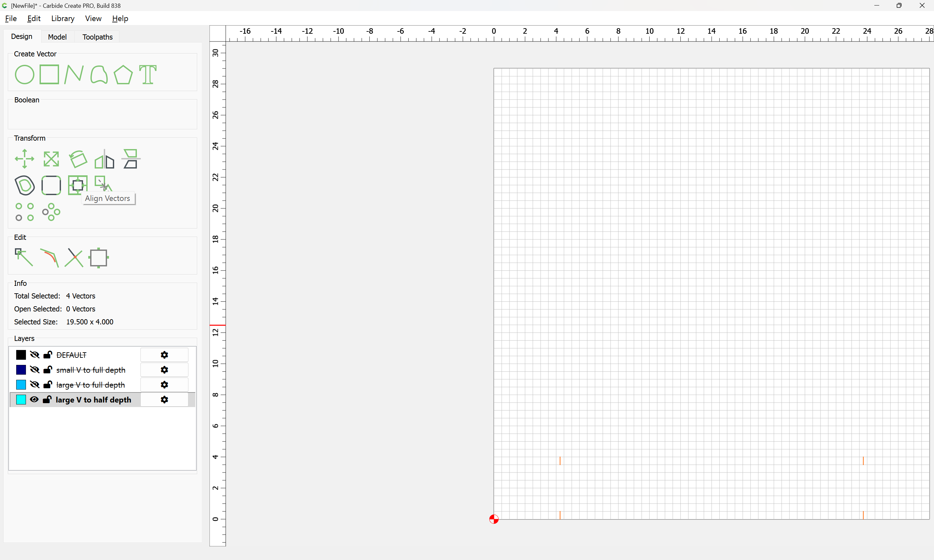Click the Move vectors transform icon

25,159
